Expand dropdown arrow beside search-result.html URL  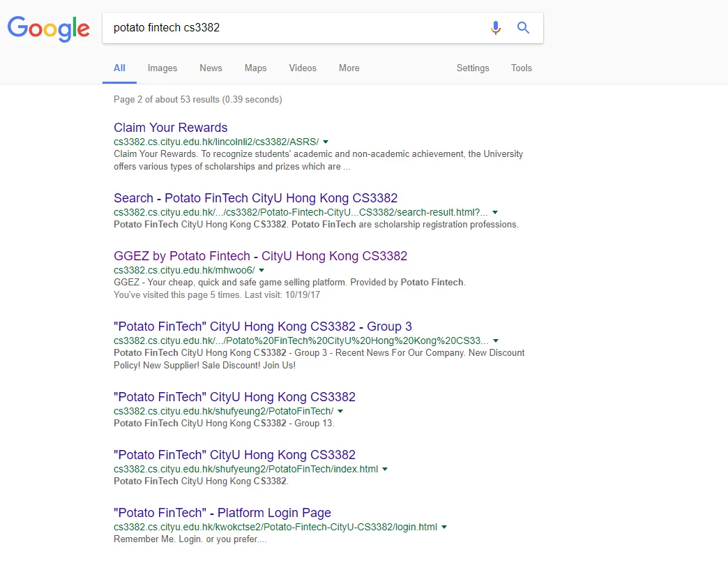(x=495, y=212)
